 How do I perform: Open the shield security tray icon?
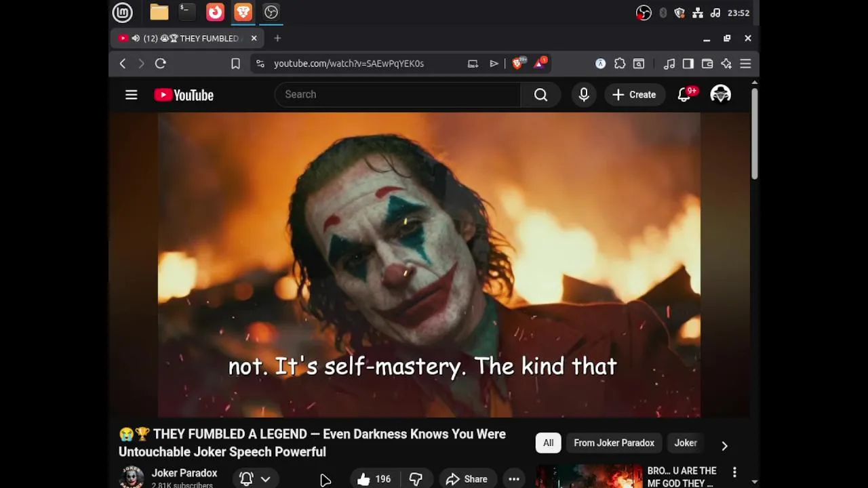coord(679,13)
